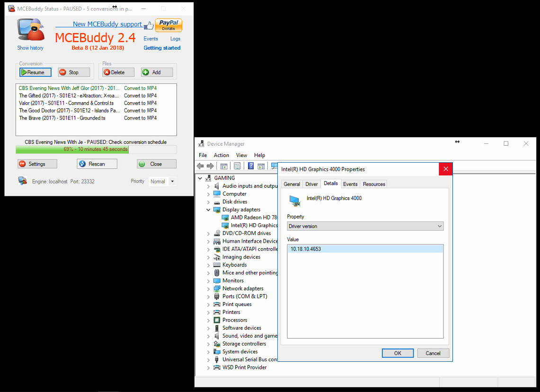Click the Properties toolbar icon in Device Manager
The image size is (540, 392).
pyautogui.click(x=237, y=166)
